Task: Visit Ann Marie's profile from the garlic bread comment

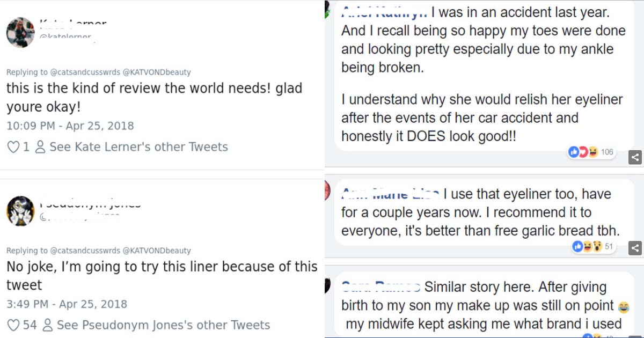Action: [x=391, y=194]
